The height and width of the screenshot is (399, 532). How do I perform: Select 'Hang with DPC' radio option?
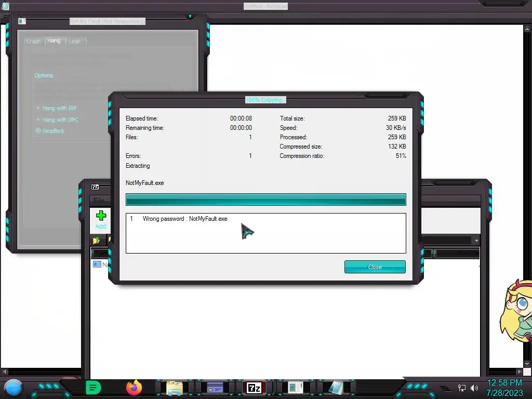57,120
